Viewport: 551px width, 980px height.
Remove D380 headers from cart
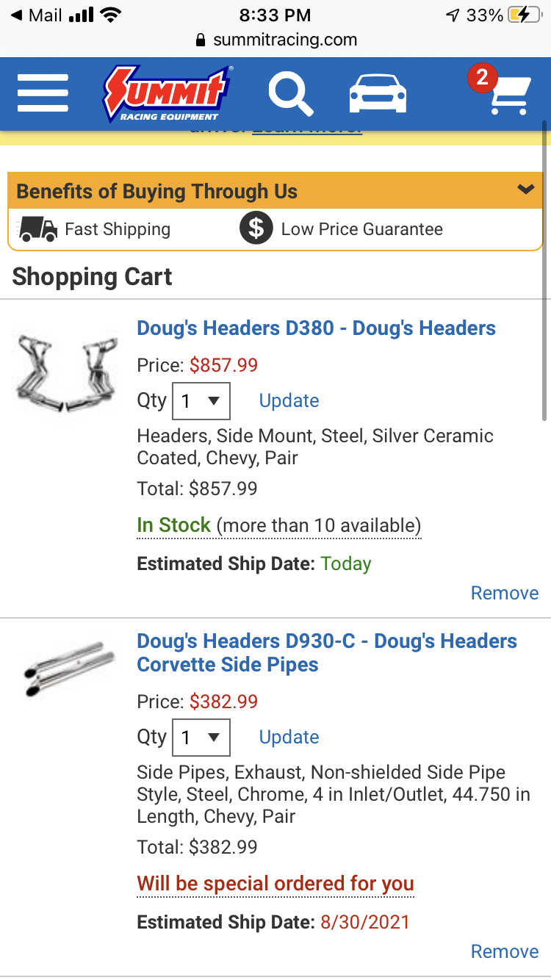click(x=504, y=593)
